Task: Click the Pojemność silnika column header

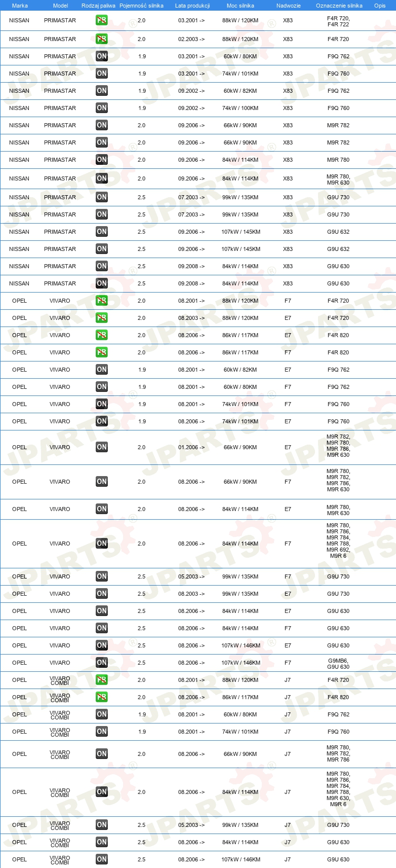Action: click(141, 6)
